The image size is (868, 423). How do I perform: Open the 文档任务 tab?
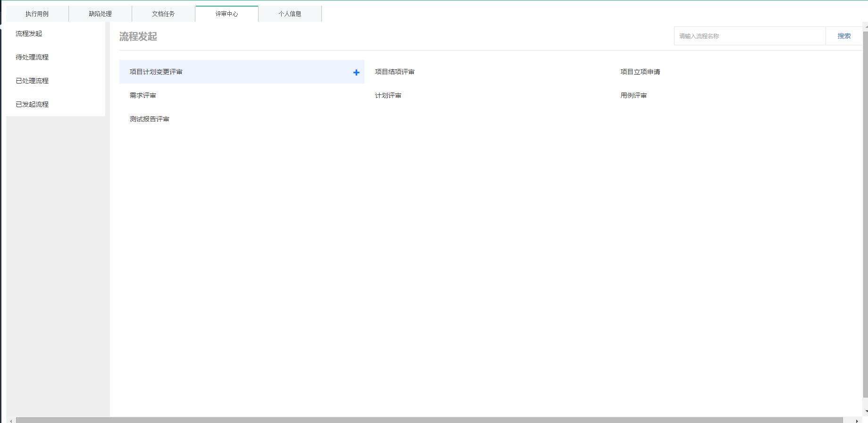click(163, 14)
